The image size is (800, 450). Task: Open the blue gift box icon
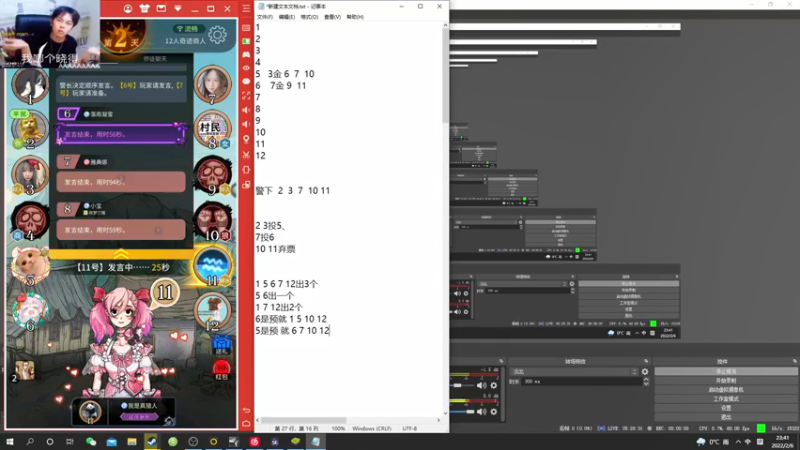(x=221, y=344)
